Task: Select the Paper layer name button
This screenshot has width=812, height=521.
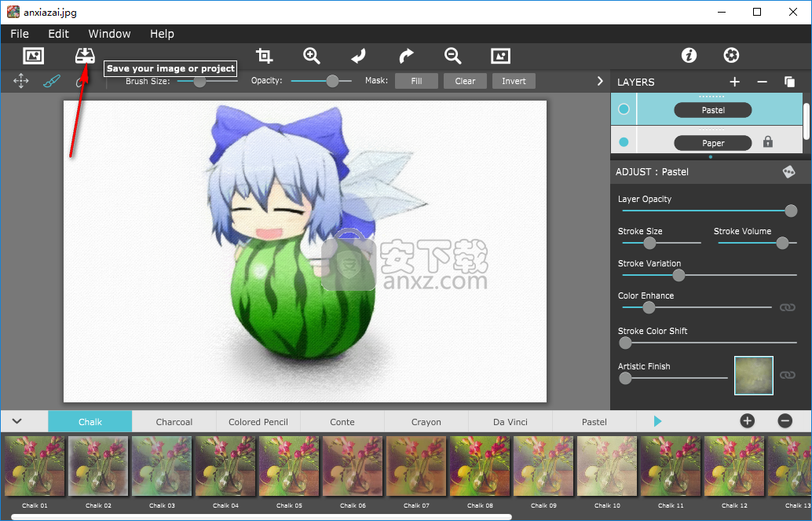Action: tap(712, 142)
